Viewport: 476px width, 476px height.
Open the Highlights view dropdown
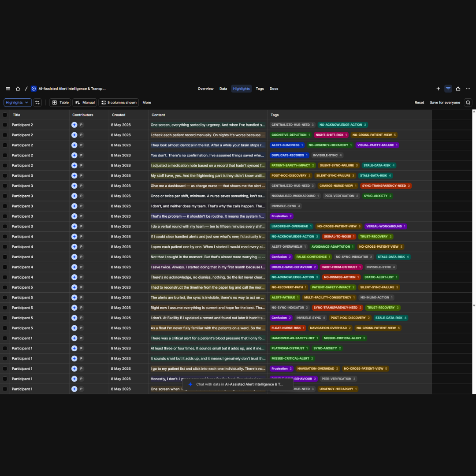(x=17, y=103)
